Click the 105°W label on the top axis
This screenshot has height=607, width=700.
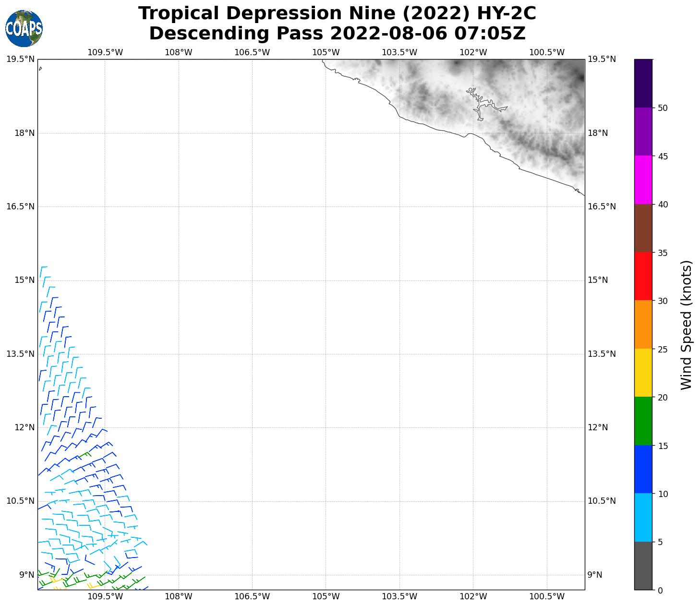(326, 52)
